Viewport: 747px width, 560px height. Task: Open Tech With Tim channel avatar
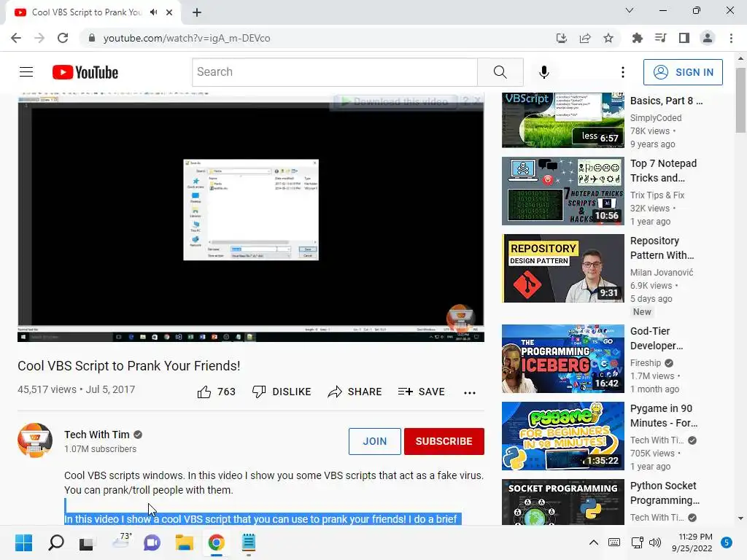click(35, 440)
